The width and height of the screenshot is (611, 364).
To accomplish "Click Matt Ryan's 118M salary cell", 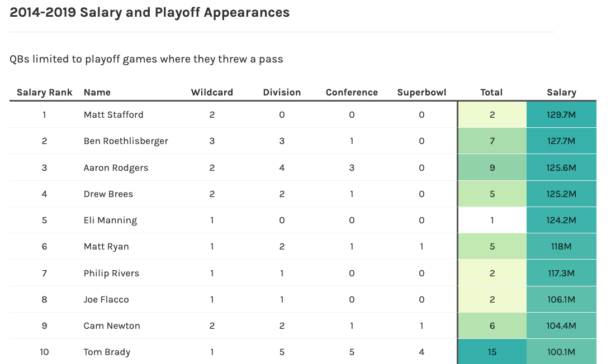I will coord(561,247).
